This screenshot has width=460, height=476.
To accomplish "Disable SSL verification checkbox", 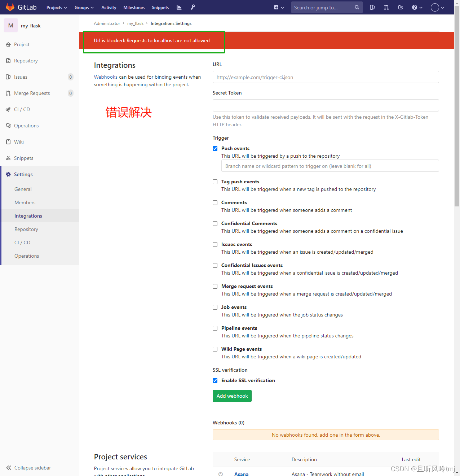I will click(215, 380).
